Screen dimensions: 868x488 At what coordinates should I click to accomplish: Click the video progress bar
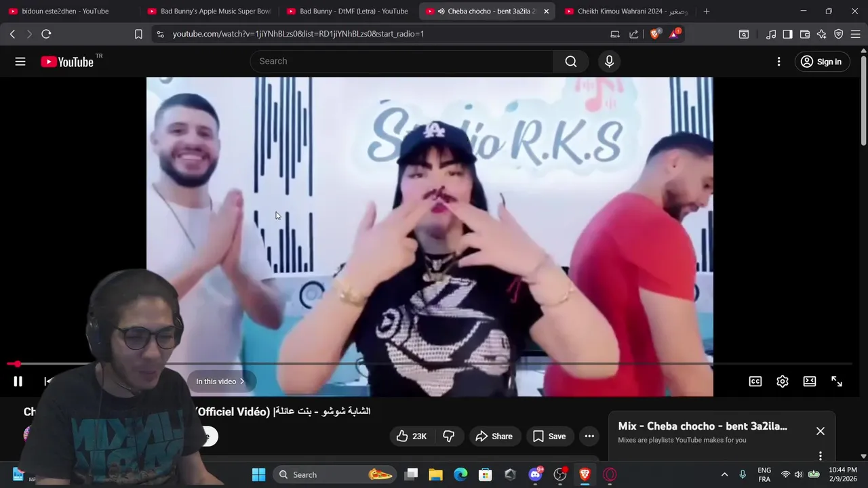430,364
